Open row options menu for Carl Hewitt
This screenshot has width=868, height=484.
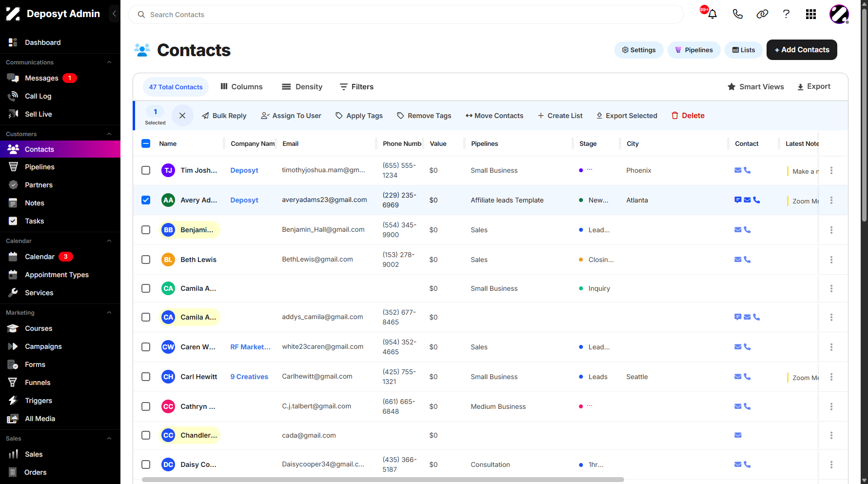point(831,377)
